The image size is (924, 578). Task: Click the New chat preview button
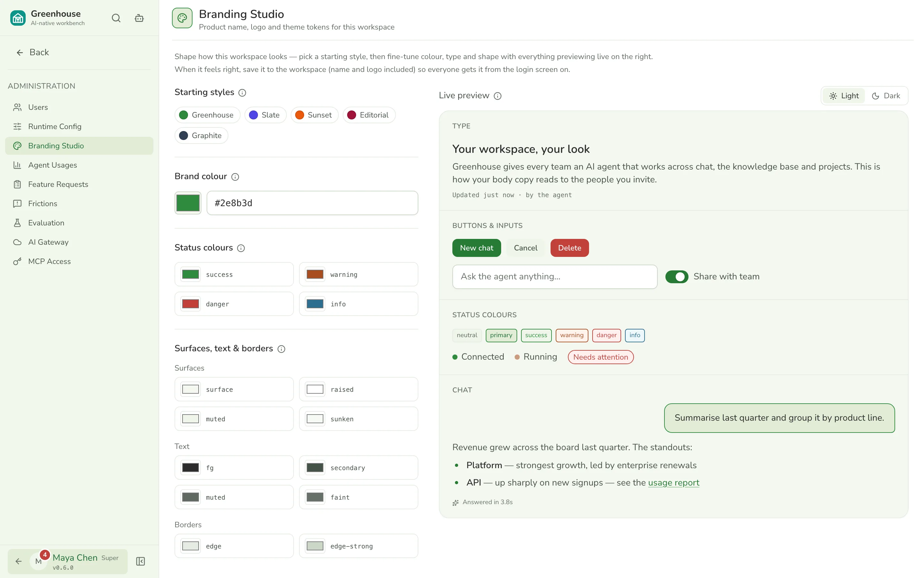pyautogui.click(x=476, y=248)
